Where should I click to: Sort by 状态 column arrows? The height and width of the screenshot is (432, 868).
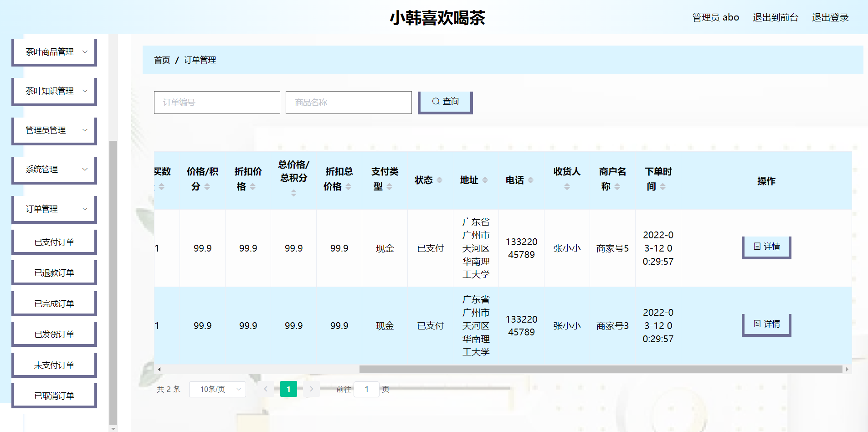click(440, 180)
